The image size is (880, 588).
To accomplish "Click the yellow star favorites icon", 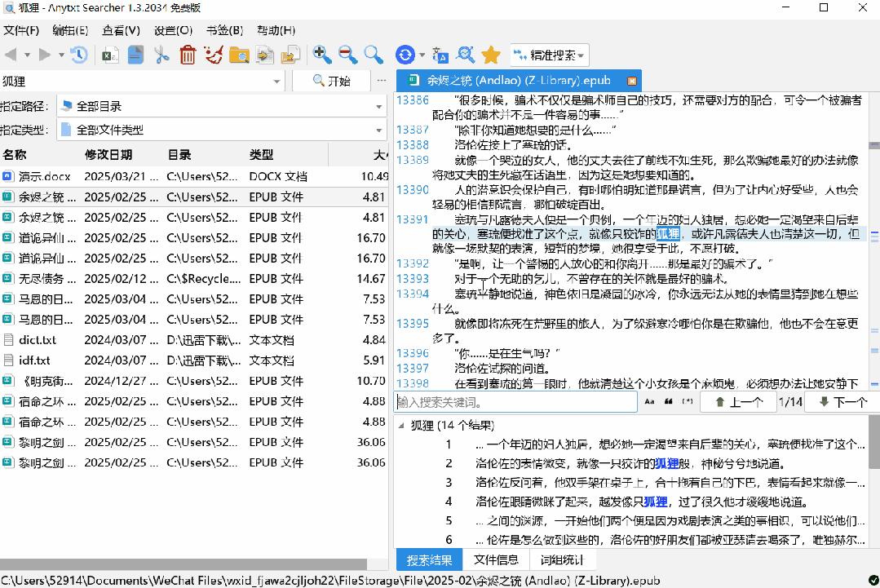I will (x=490, y=55).
